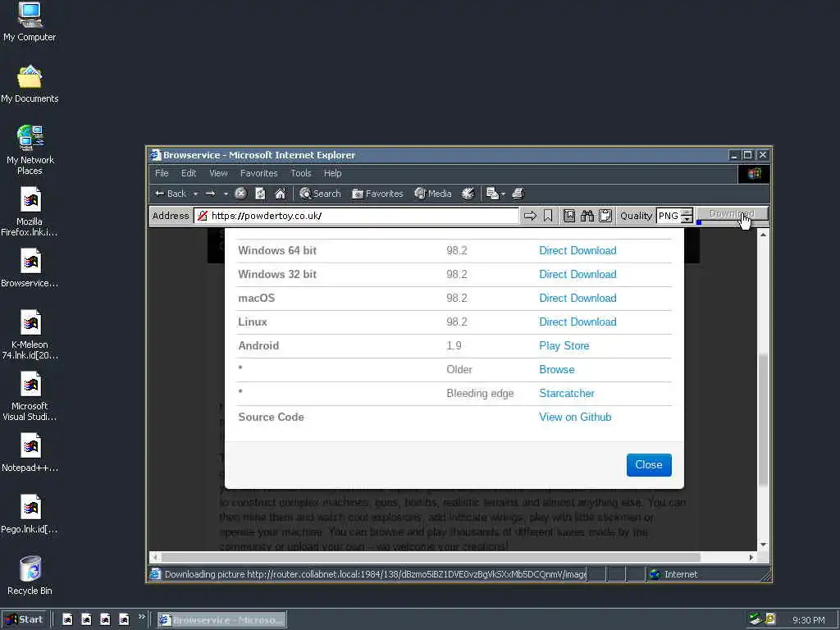
Task: Open the Media panel in the toolbar
Action: 433,194
